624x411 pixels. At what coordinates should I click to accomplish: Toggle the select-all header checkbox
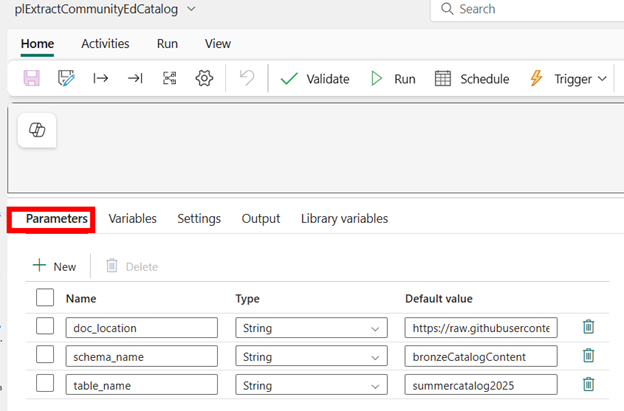tap(44, 298)
